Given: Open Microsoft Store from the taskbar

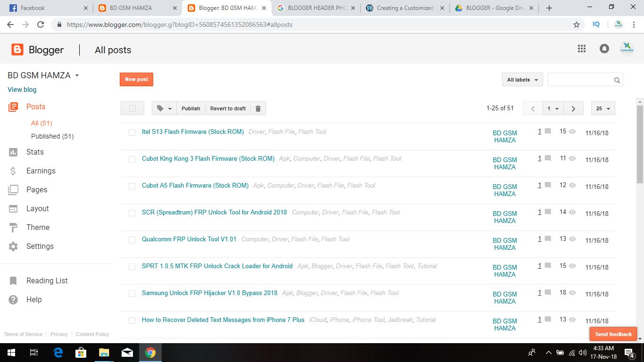Looking at the screenshot, I should (x=81, y=353).
